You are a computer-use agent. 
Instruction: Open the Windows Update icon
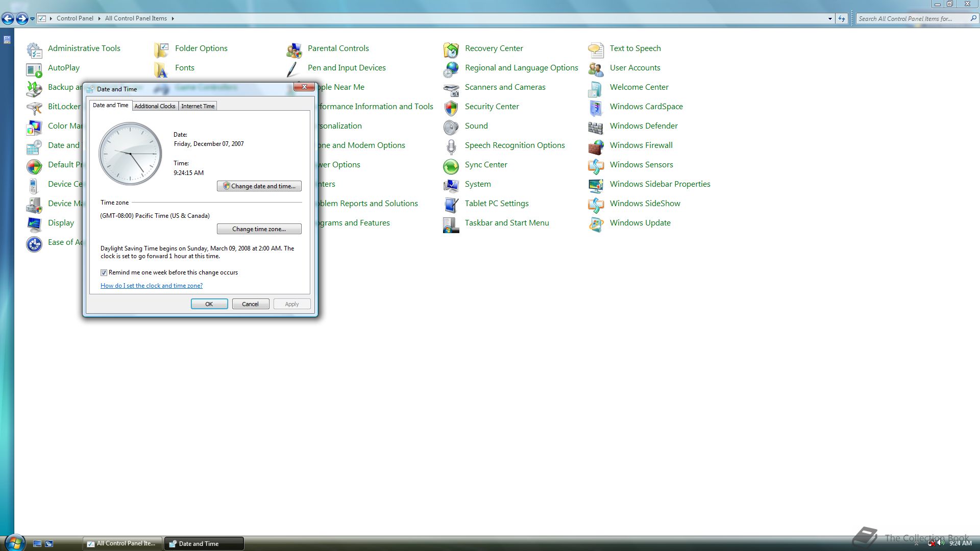coord(596,224)
